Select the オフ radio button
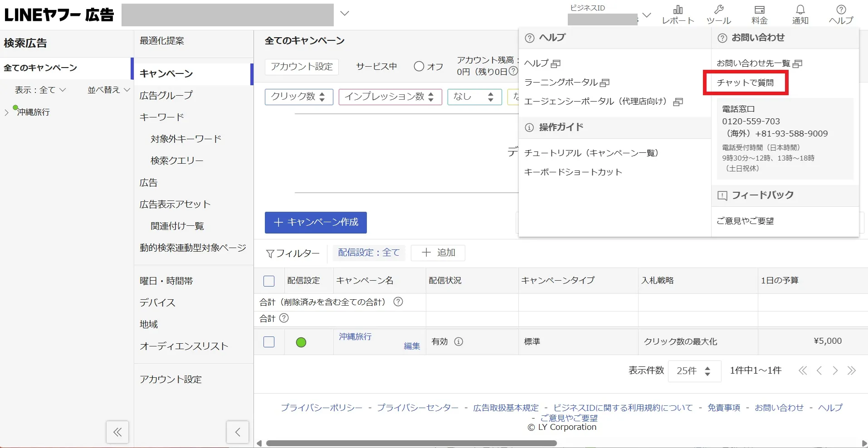This screenshot has height=448, width=868. [x=419, y=67]
